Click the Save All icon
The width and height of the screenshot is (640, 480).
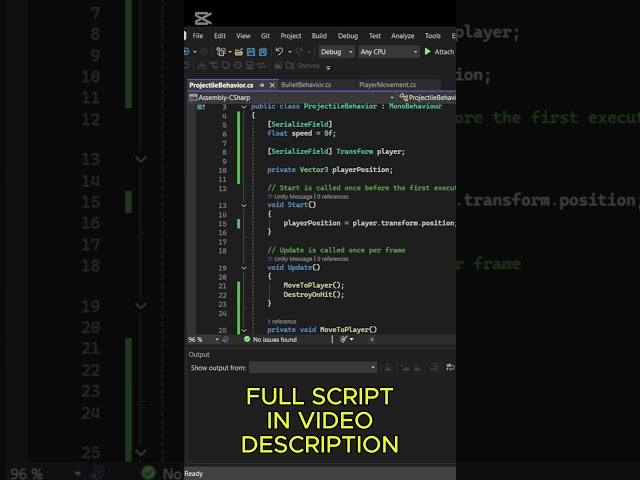(x=263, y=52)
